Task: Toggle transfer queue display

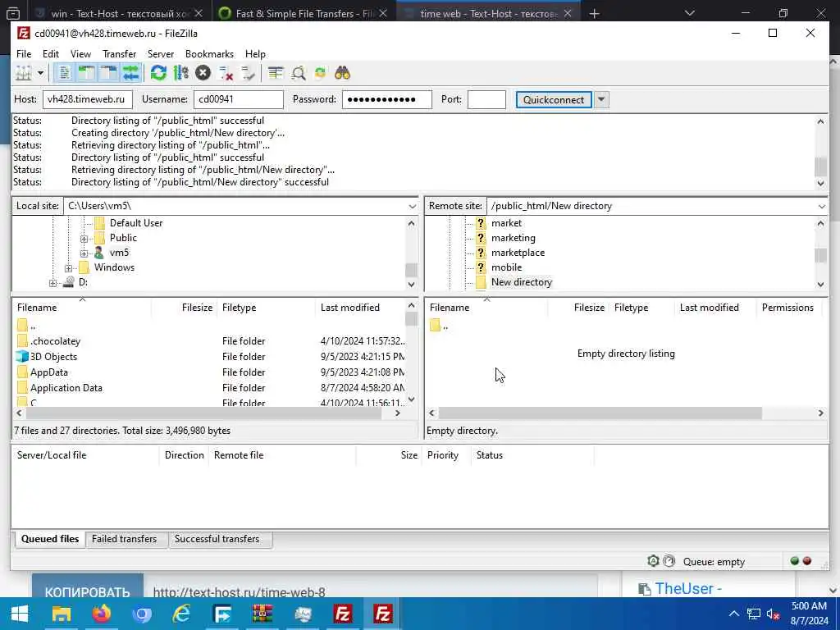Action: [130, 73]
